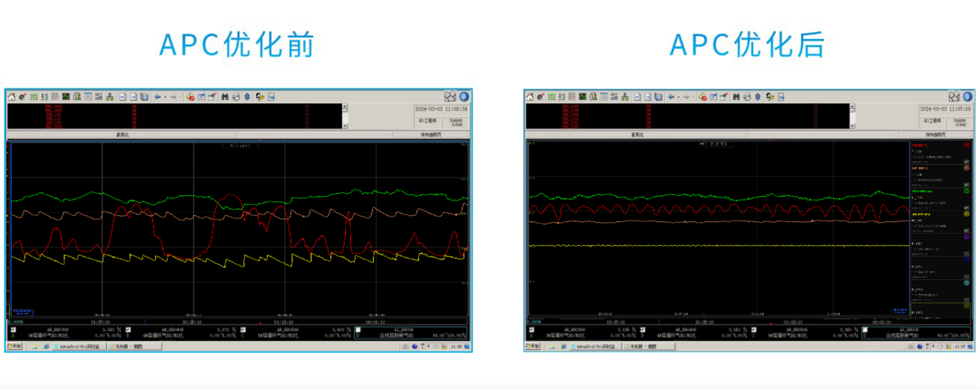Toggle the AR_680406 trend checkbox, left window
The width and height of the screenshot is (980, 390).
128,329
